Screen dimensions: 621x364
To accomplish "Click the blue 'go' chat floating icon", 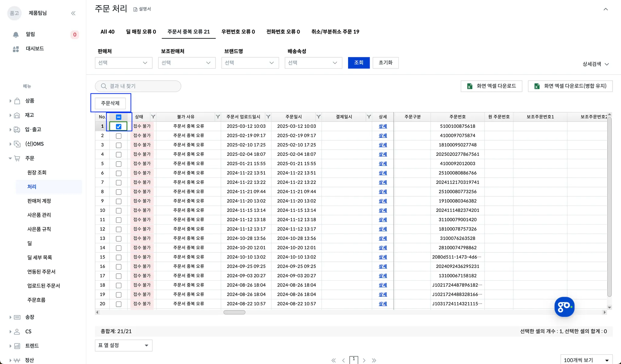I will [x=564, y=307].
